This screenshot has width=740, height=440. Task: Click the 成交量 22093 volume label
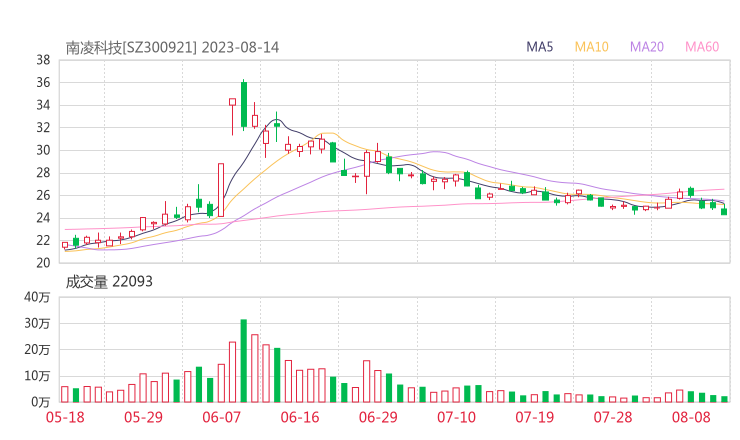tap(109, 282)
